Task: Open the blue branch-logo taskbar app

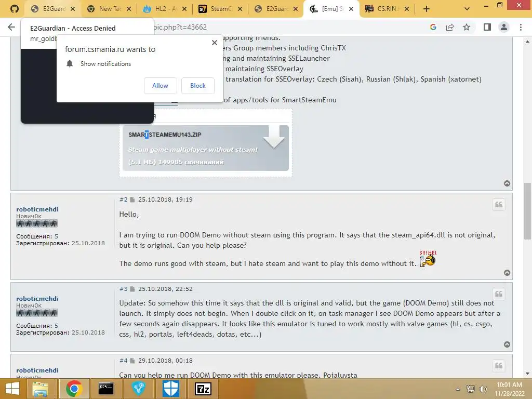Action: coord(138,389)
